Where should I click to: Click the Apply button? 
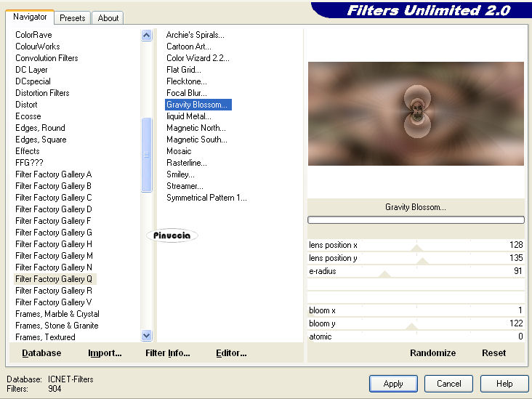[x=393, y=384]
